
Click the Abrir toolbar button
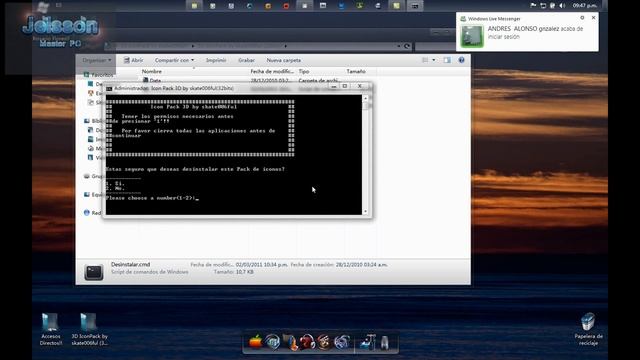coord(133,60)
